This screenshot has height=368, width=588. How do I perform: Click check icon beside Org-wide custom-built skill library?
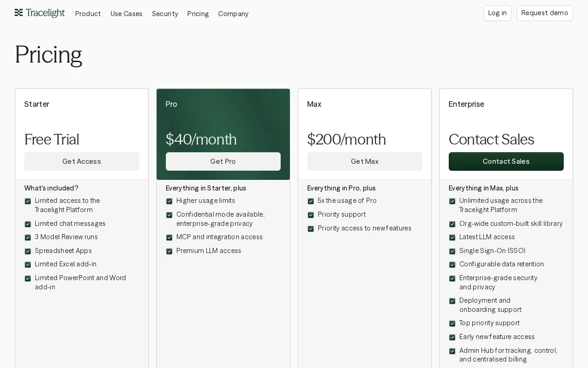pos(452,224)
